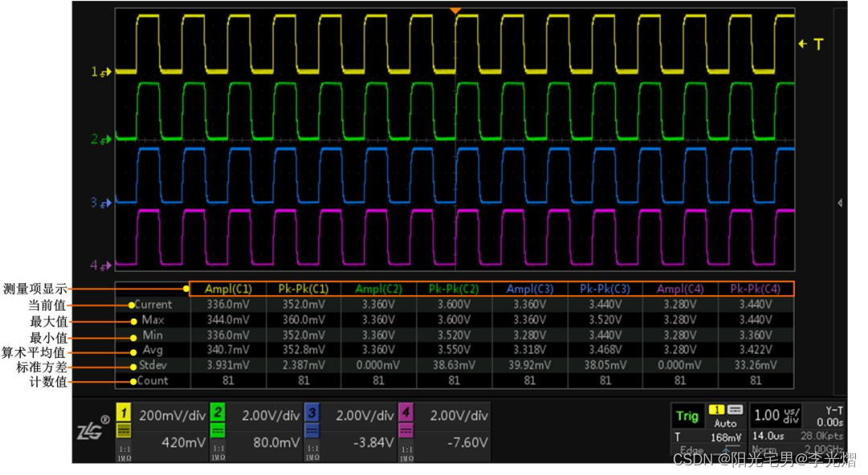Adjust channel 2 scale 2.00V/div
The width and height of the screenshot is (868, 475).
pos(271,416)
